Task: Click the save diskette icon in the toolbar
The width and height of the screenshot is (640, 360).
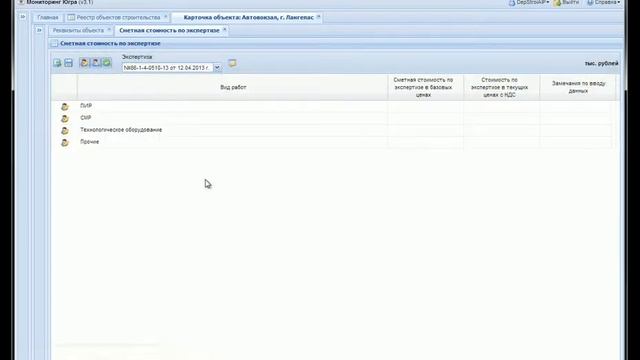Action: pyautogui.click(x=68, y=63)
